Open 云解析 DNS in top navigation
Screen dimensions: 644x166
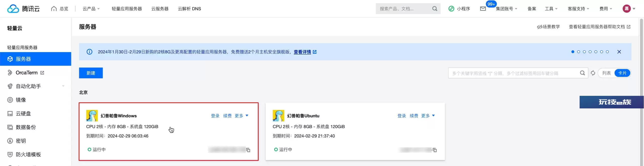click(189, 9)
